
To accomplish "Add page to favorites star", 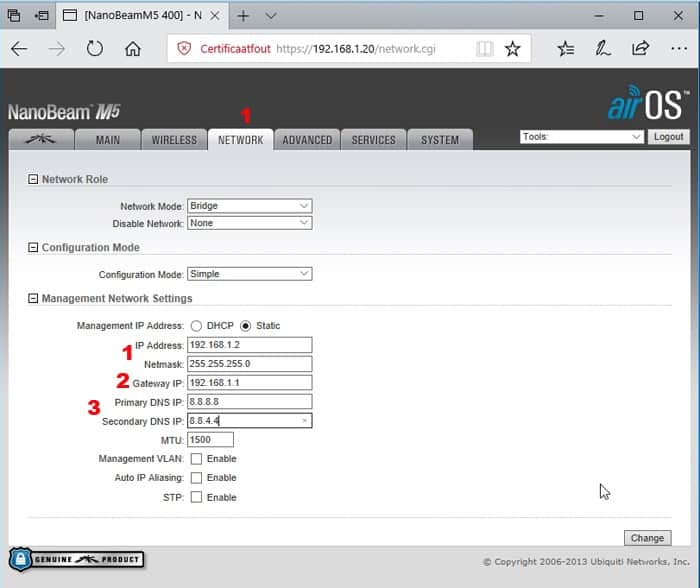I will [512, 49].
